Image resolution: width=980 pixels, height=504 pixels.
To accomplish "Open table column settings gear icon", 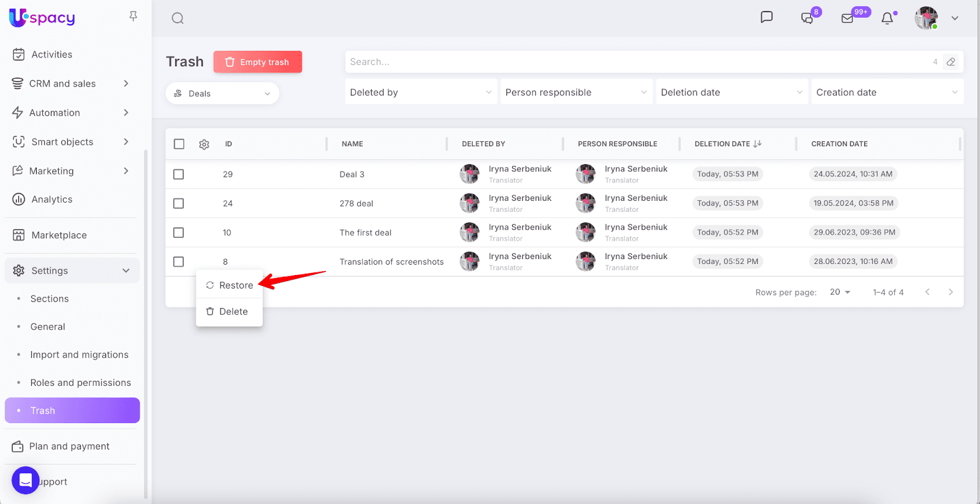I will 204,145.
